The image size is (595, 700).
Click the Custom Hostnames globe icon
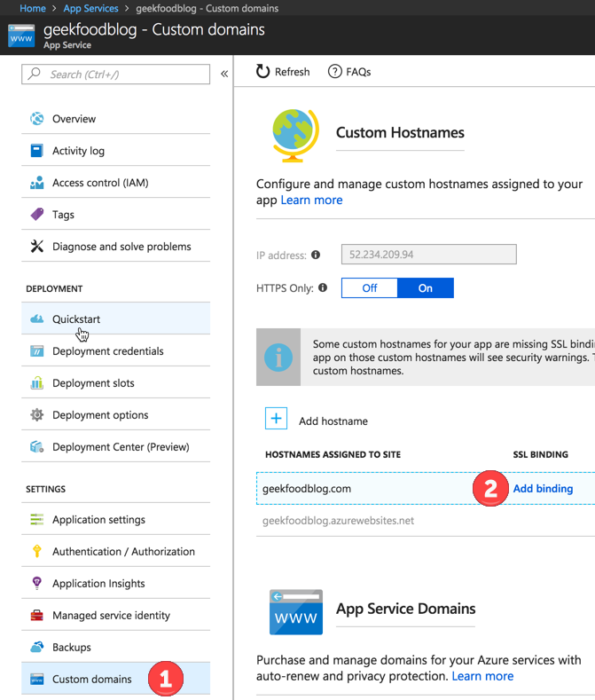pos(296,135)
